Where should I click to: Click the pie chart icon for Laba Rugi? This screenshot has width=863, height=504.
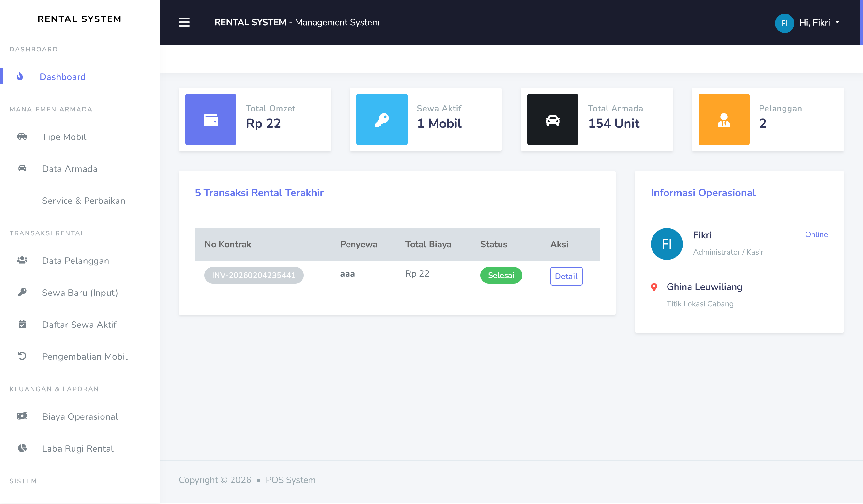(22, 448)
